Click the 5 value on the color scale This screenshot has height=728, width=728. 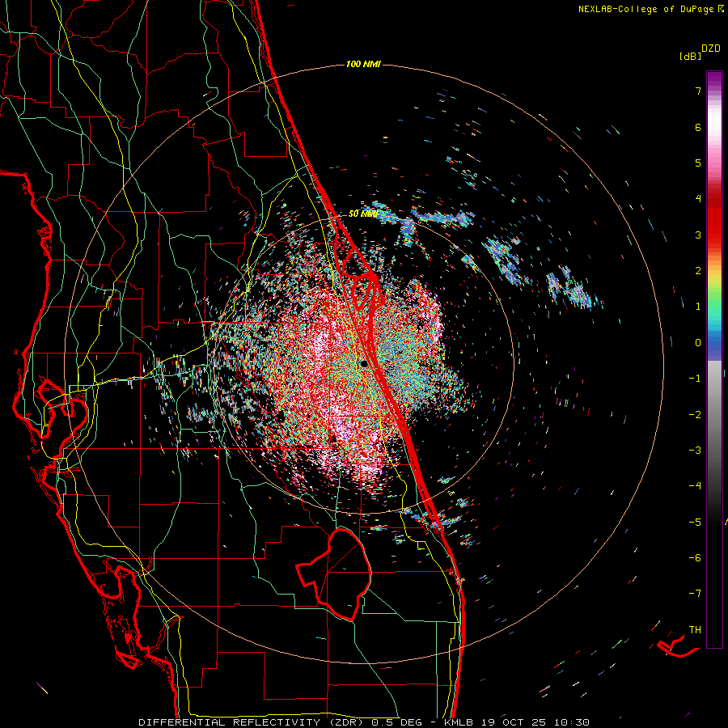click(x=698, y=163)
